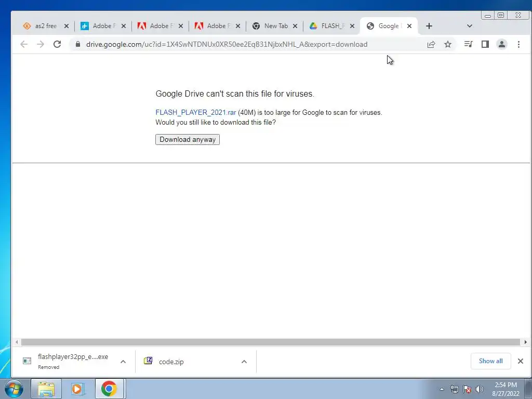
Task: Close the New Tab tab
Action: (295, 26)
